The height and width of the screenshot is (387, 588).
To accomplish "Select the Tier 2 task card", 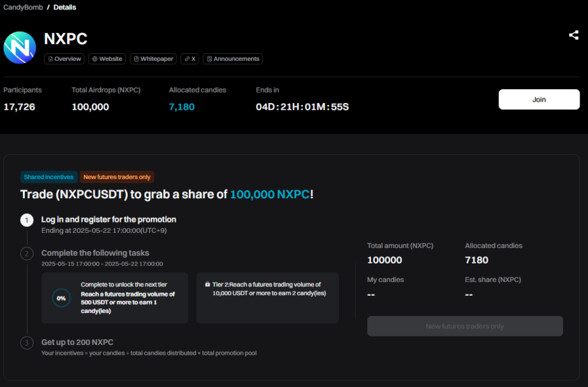I will 268,298.
